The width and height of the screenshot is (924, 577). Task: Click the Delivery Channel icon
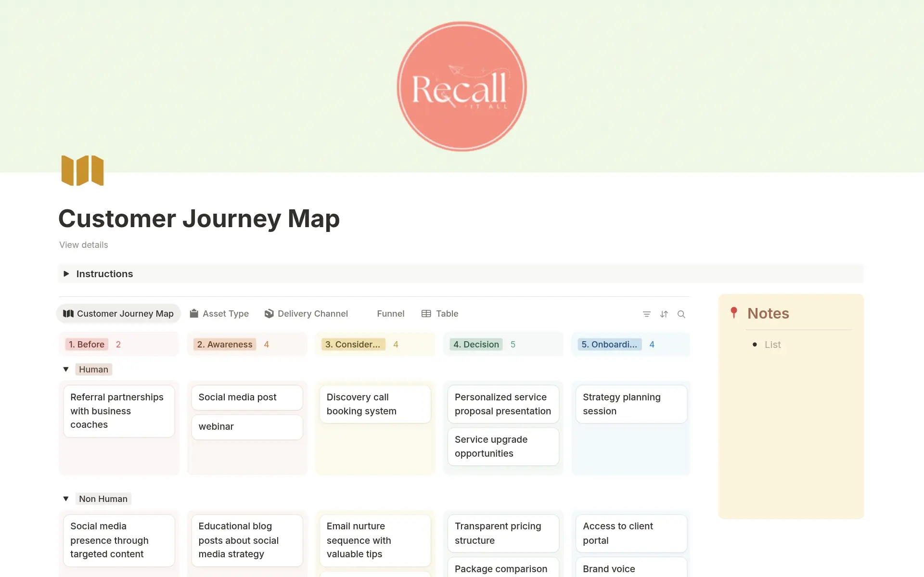tap(269, 313)
